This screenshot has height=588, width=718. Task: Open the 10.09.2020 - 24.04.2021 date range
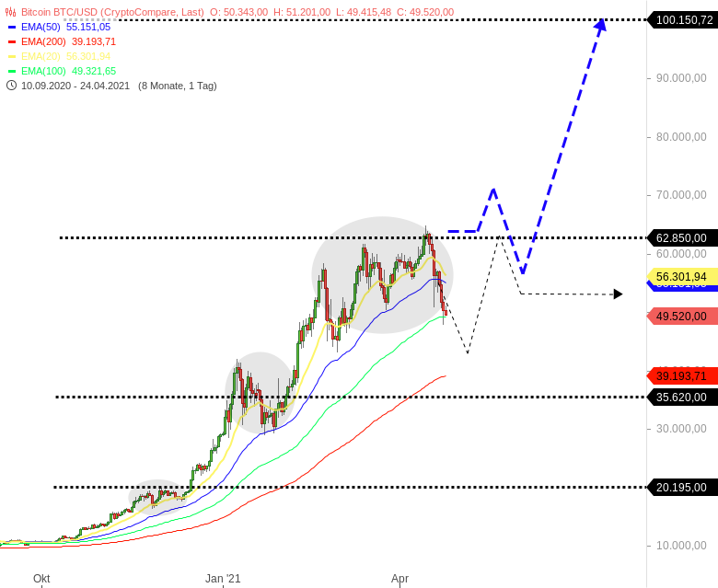coord(77,86)
